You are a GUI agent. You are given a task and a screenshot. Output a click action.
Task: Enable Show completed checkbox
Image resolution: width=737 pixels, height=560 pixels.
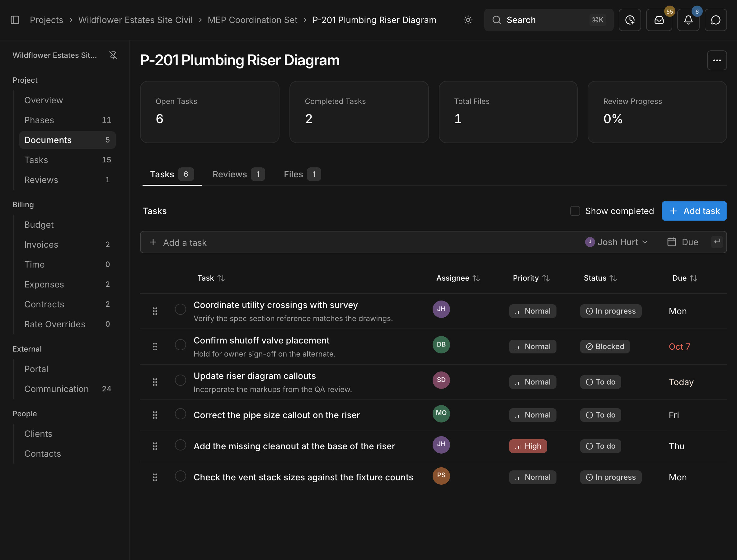click(x=575, y=211)
